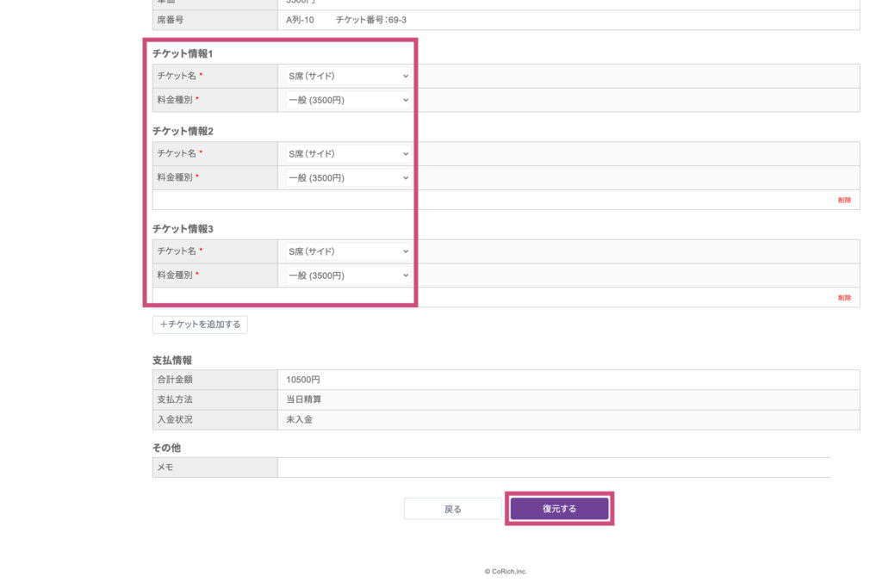Image resolution: width=882 pixels, height=588 pixels.
Task: Select チケット名 combo box in チケット情報3
Action: click(x=348, y=251)
